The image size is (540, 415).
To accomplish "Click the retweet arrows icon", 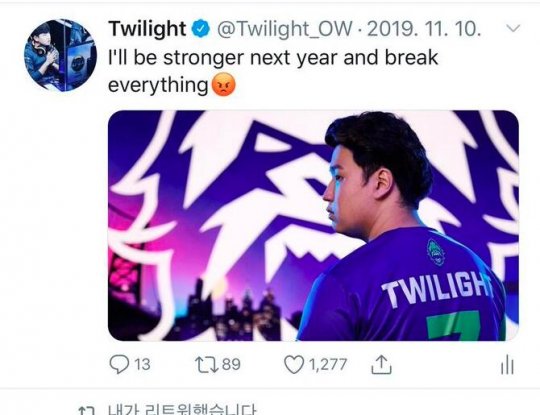I will point(207,364).
